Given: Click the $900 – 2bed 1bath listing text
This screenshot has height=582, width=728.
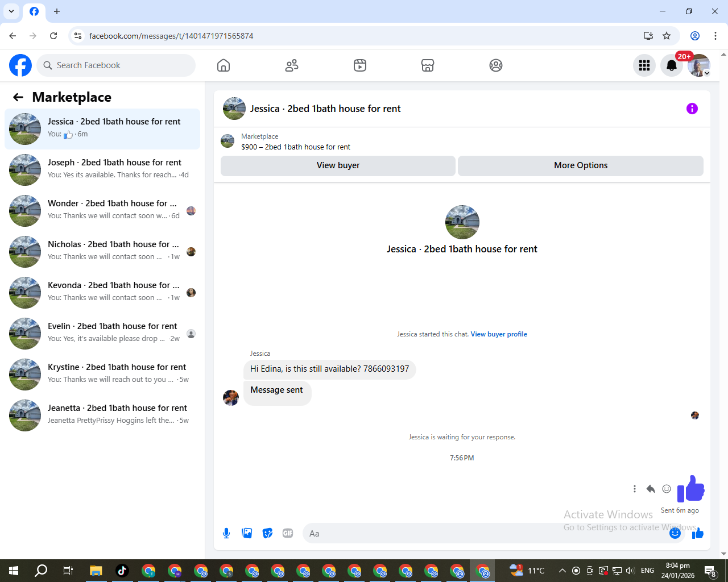Looking at the screenshot, I should (296, 147).
